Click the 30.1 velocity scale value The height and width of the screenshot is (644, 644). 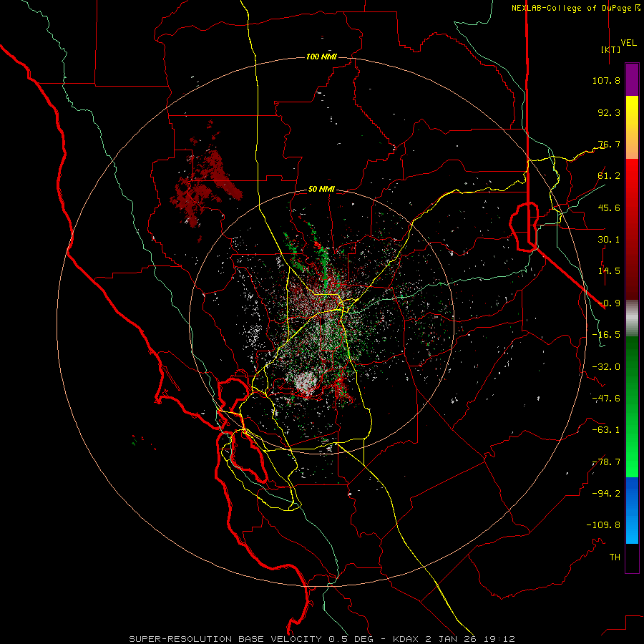(x=609, y=240)
